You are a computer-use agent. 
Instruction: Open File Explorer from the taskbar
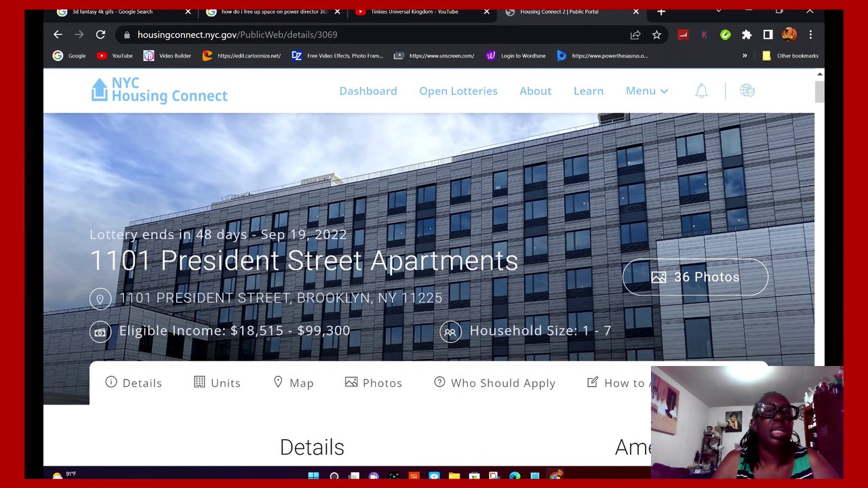click(454, 476)
